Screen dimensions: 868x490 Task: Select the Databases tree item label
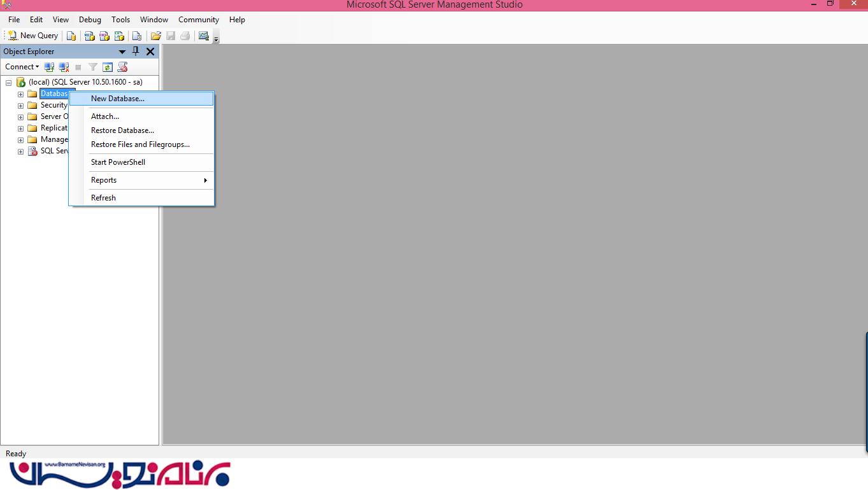[x=54, y=94]
